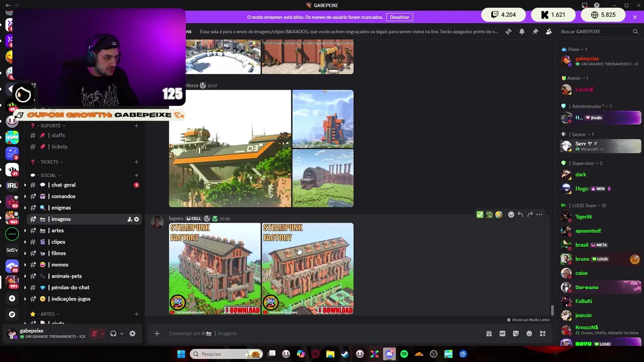Toggle microphone mute in user panel
Screen dimensions: 644x362
point(94,333)
